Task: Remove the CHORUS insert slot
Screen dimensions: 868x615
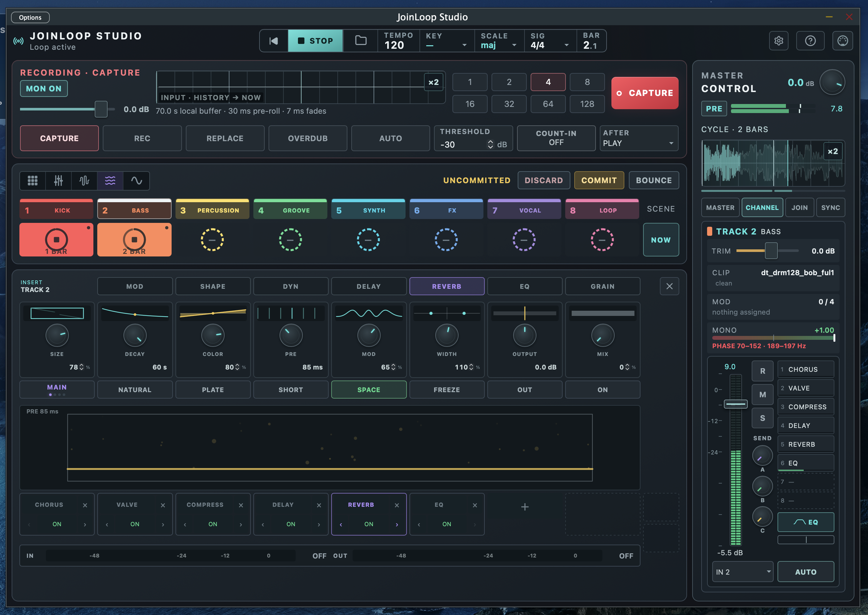Action: (85, 505)
